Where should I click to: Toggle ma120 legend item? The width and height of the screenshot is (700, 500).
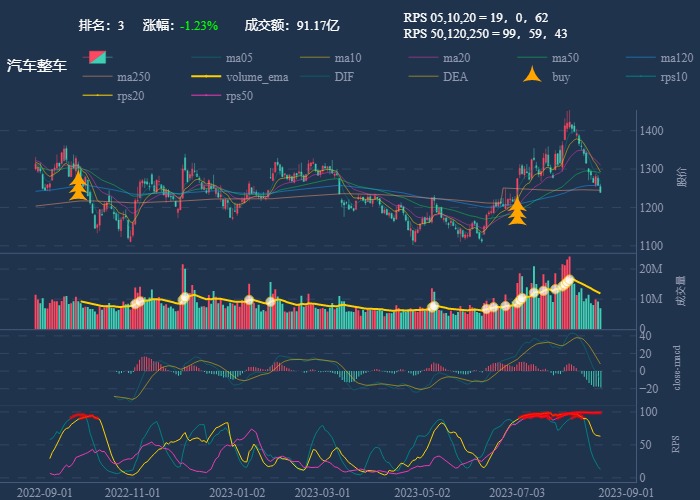coord(677,58)
